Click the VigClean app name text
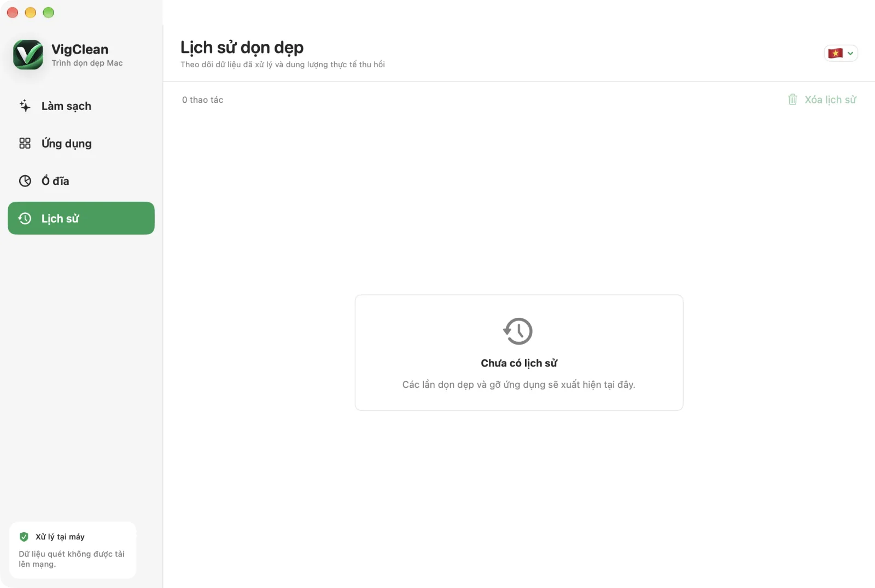The height and width of the screenshot is (588, 875). (80, 49)
